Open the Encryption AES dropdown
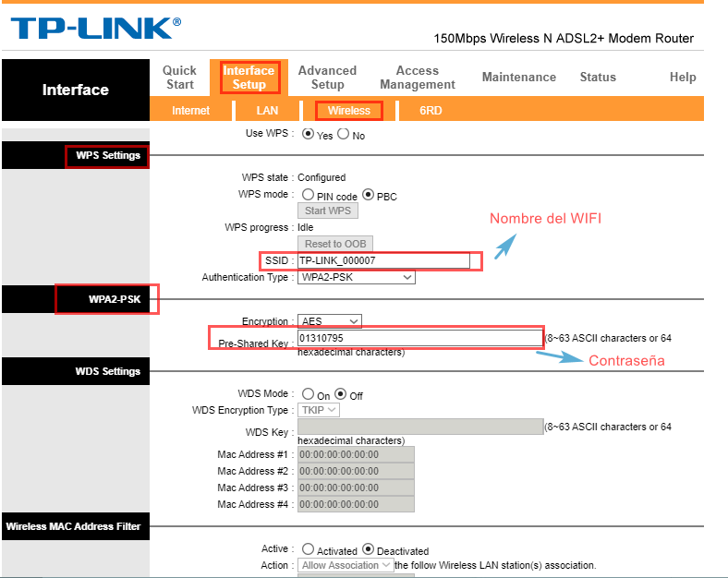Screen dimensions: 728x578 click(329, 321)
